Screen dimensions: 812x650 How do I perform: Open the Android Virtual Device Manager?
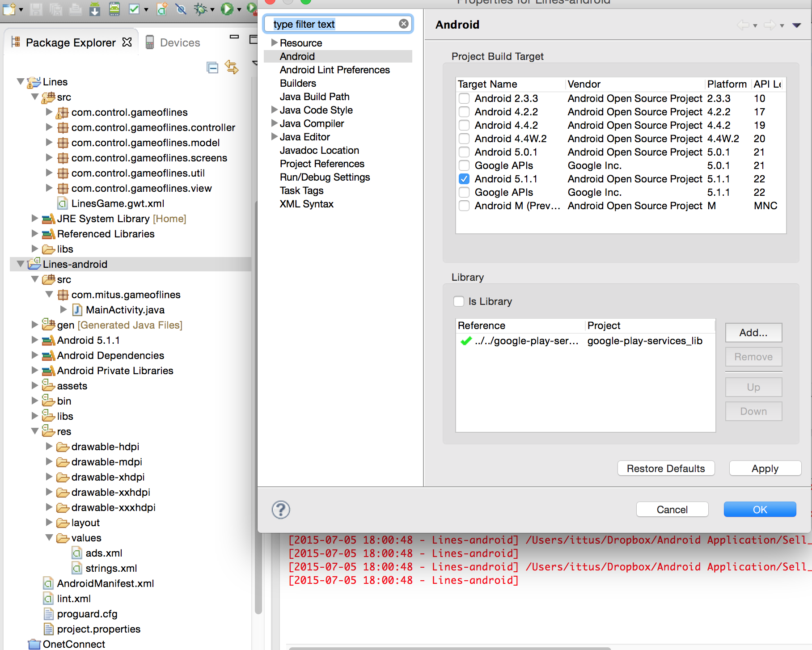[x=114, y=9]
